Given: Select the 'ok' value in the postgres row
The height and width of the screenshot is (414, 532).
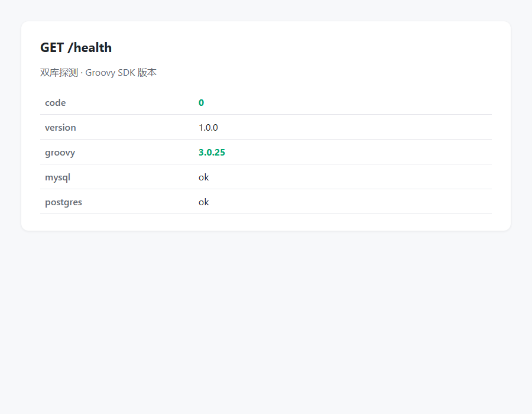Looking at the screenshot, I should coord(203,202).
